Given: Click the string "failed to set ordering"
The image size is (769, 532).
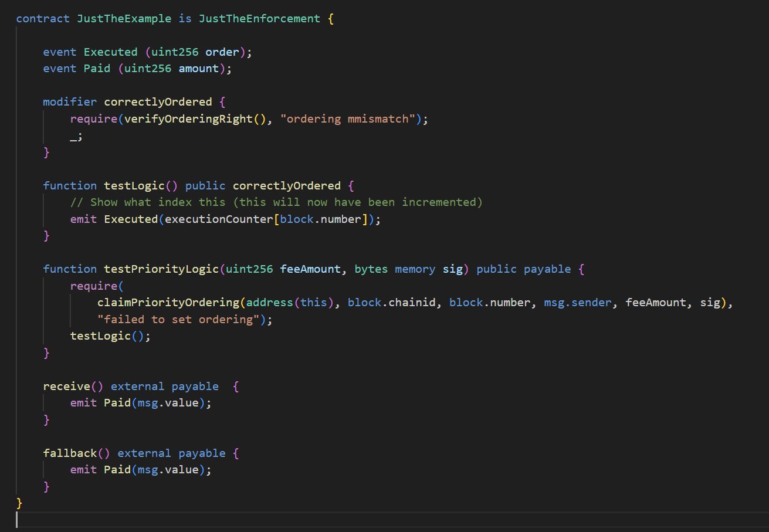Looking at the screenshot, I should click(178, 320).
